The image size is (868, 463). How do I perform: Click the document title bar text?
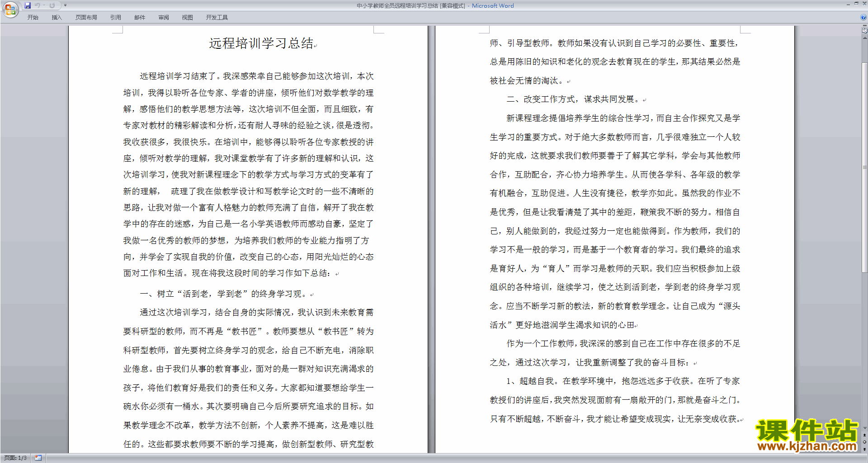435,6
